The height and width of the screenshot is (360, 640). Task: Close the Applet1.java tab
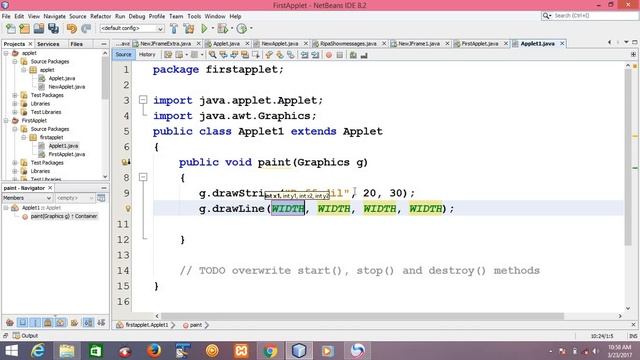point(562,43)
